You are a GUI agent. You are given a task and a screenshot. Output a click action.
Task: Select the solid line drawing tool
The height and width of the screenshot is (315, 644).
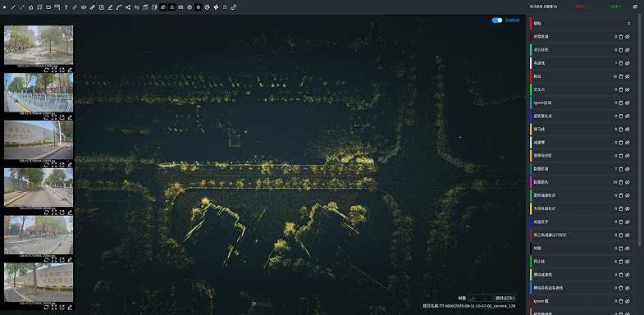click(x=13, y=7)
